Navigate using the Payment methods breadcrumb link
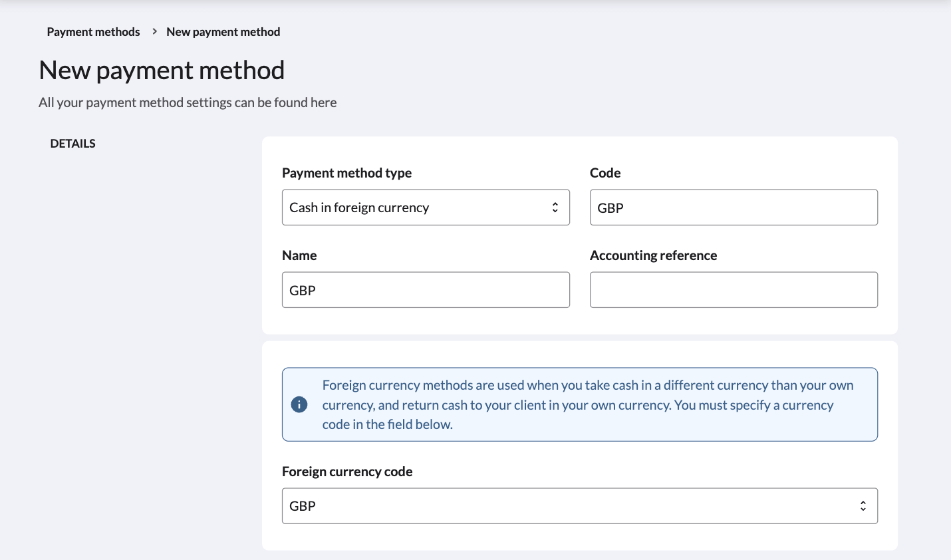The image size is (951, 560). point(93,31)
